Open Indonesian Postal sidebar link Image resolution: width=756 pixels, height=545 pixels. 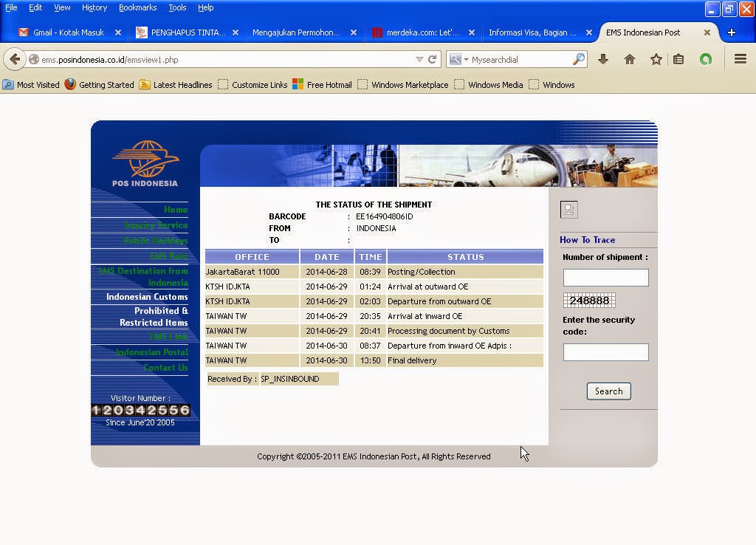(x=152, y=352)
